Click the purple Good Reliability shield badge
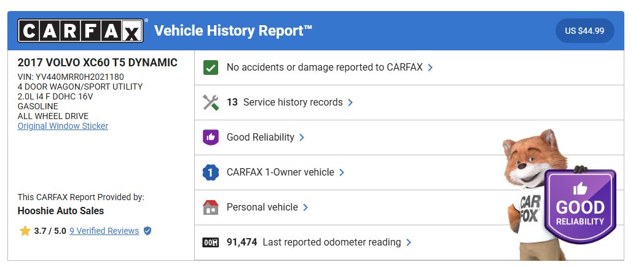The width and height of the screenshot is (644, 267). pos(580,206)
